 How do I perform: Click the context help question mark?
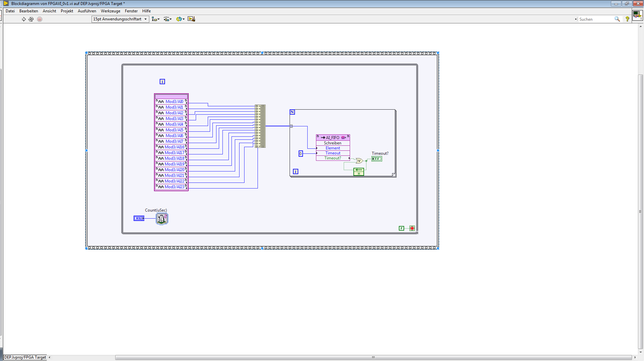point(627,19)
